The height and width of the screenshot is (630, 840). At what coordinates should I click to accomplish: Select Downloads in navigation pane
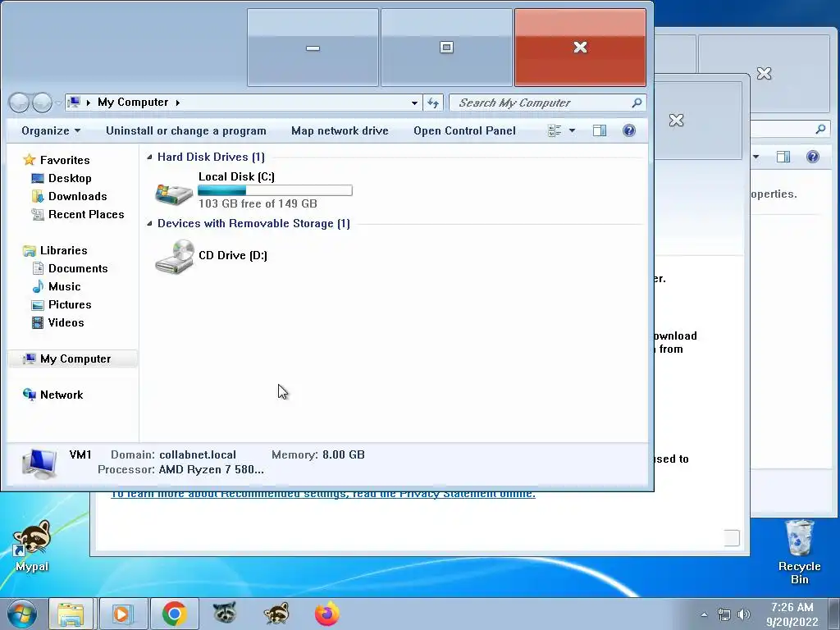point(78,197)
